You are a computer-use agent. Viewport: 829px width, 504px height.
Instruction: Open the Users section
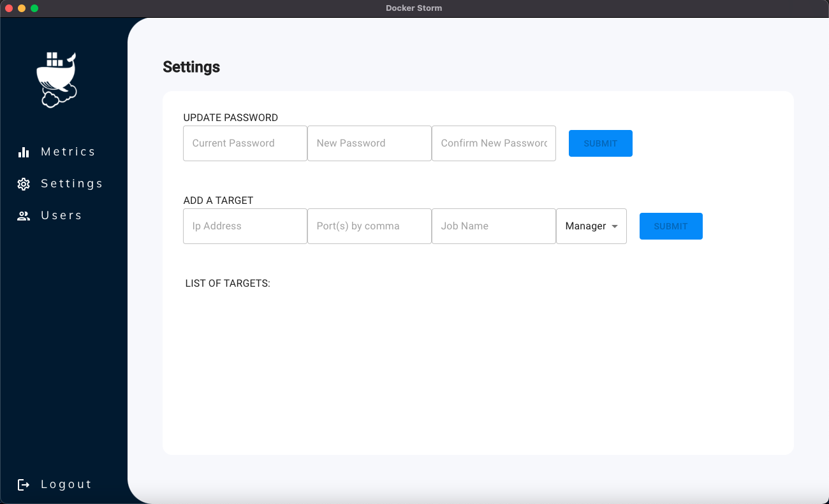point(62,215)
